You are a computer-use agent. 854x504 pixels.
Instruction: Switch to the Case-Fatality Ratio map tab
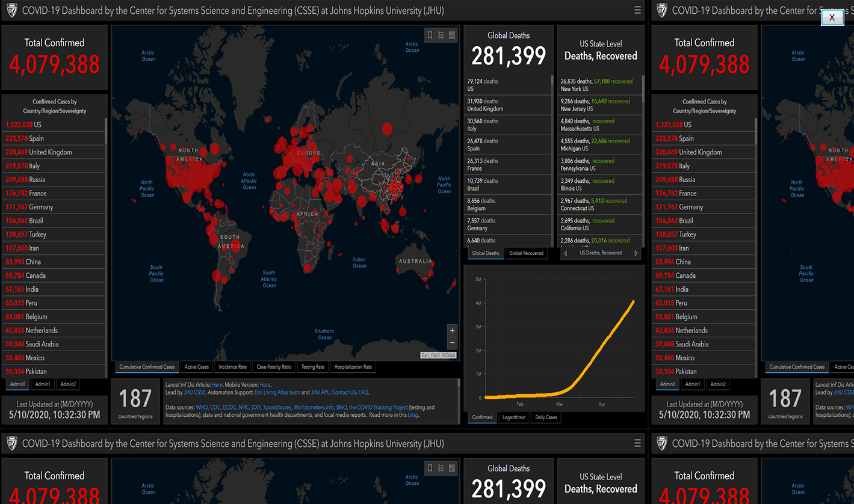(274, 367)
